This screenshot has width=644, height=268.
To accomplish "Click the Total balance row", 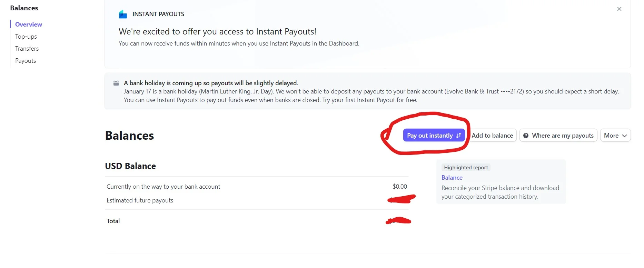I will [113, 221].
